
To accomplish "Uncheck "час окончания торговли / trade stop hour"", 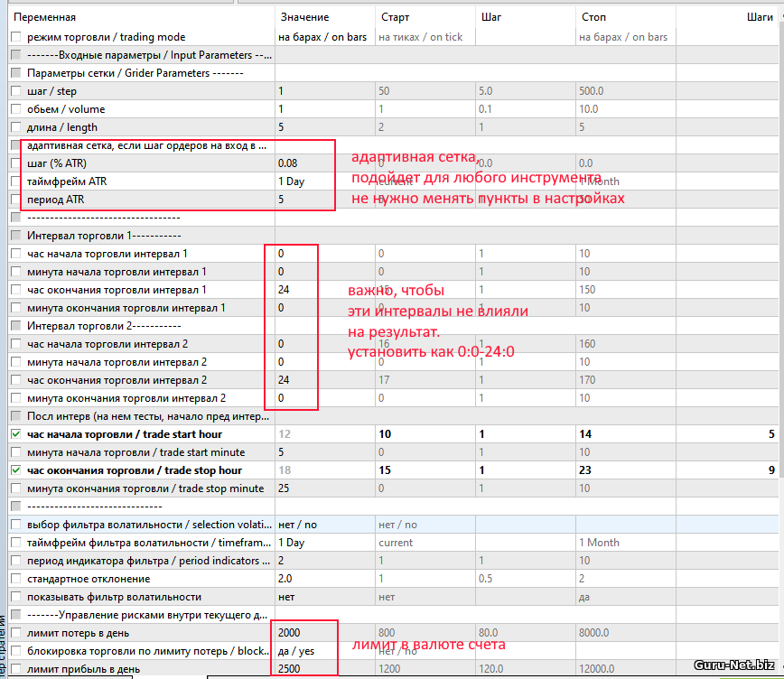I will pyautogui.click(x=15, y=470).
